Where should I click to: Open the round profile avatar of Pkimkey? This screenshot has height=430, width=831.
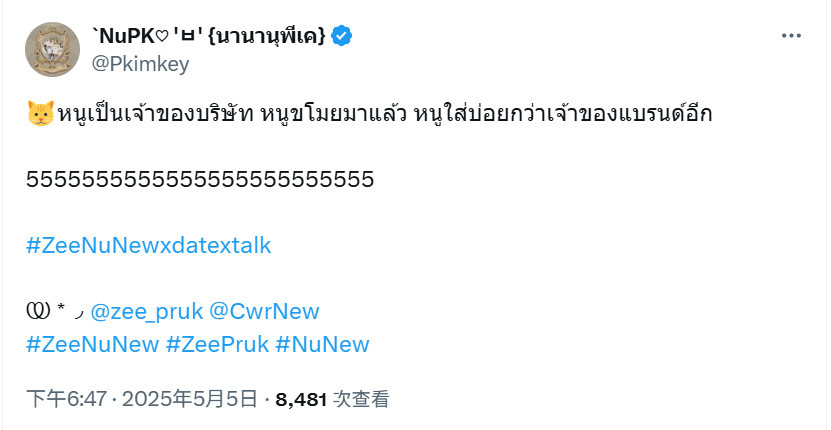[52, 49]
